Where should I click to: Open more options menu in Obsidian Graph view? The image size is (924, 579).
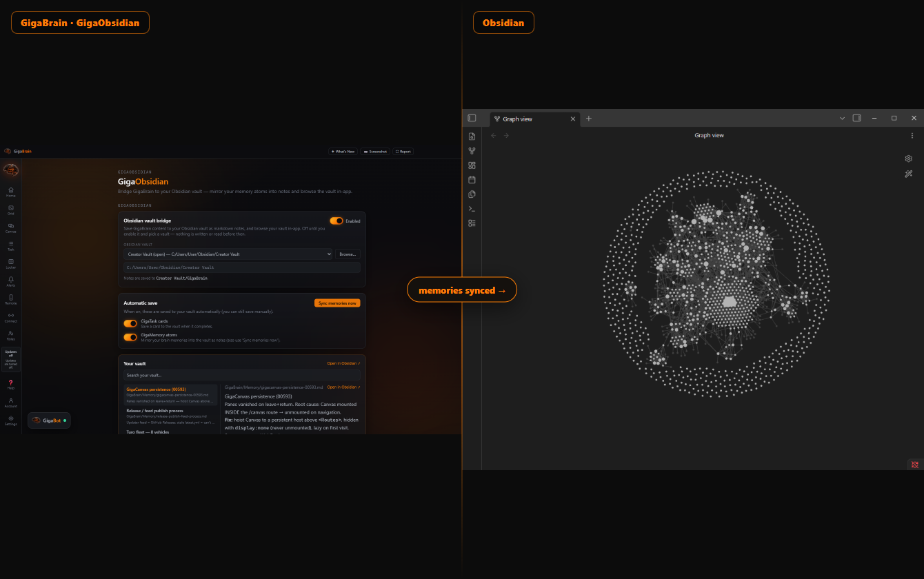[x=912, y=136]
